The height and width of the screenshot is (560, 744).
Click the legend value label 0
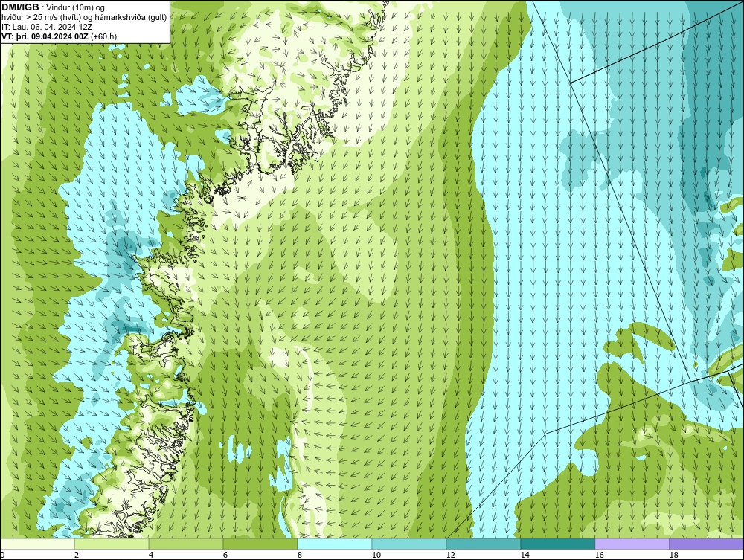coord(2,555)
